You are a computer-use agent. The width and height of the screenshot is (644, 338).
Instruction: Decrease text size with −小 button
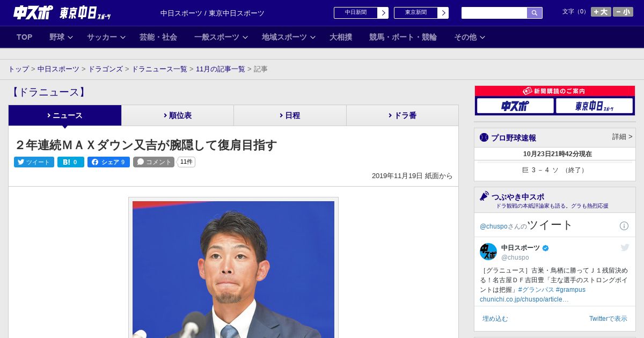pyautogui.click(x=623, y=12)
